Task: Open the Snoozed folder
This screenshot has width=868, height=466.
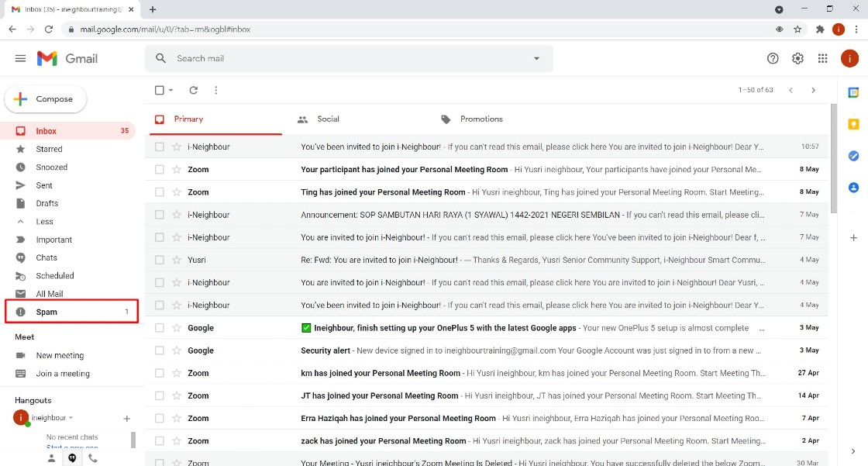Action: pyautogui.click(x=51, y=167)
